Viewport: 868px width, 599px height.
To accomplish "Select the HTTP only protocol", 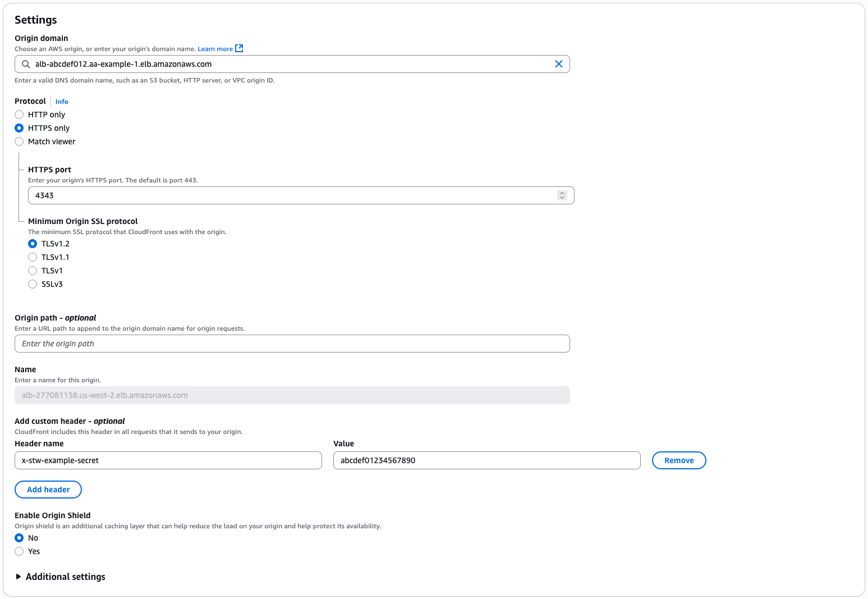I will (x=19, y=114).
